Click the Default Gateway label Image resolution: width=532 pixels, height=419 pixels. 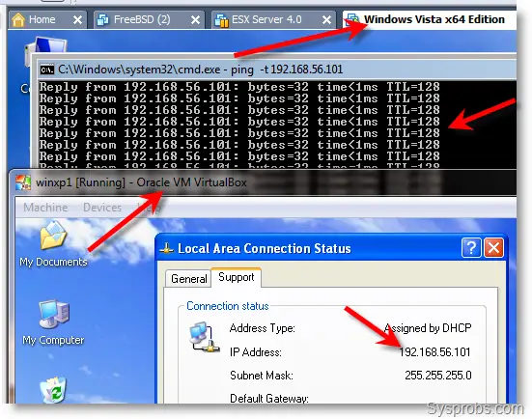pyautogui.click(x=269, y=399)
